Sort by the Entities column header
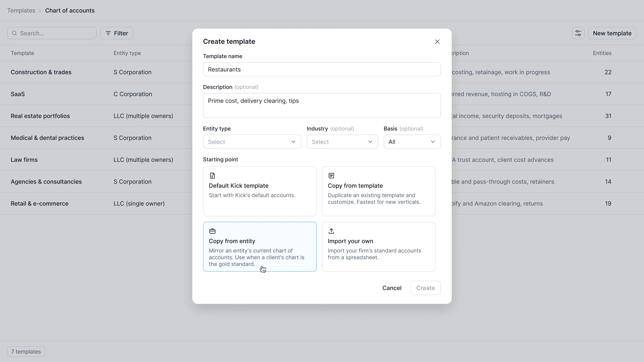The image size is (644, 362). (602, 53)
